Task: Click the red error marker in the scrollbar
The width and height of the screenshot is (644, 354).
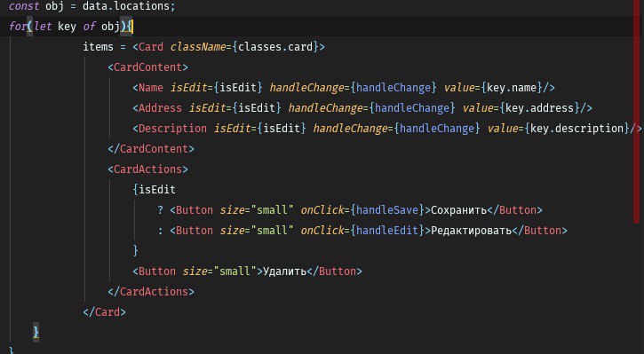Action: (637, 111)
